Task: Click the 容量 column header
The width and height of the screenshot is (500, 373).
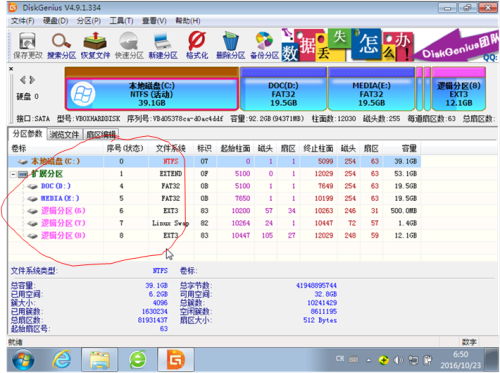Action: pyautogui.click(x=402, y=148)
